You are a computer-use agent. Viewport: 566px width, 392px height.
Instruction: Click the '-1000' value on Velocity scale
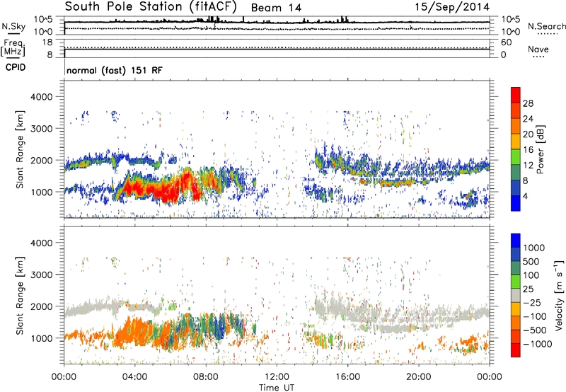(x=537, y=344)
